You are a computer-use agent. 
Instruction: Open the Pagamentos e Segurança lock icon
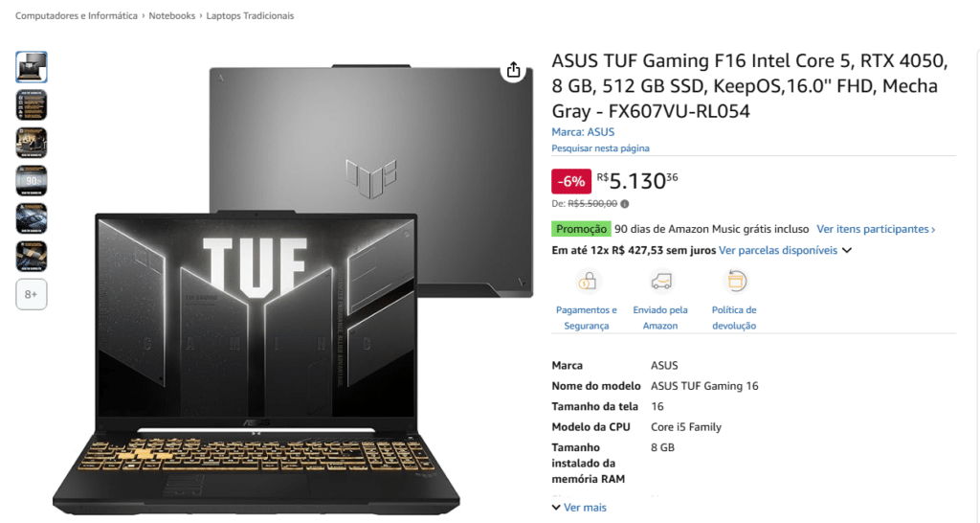tap(587, 281)
